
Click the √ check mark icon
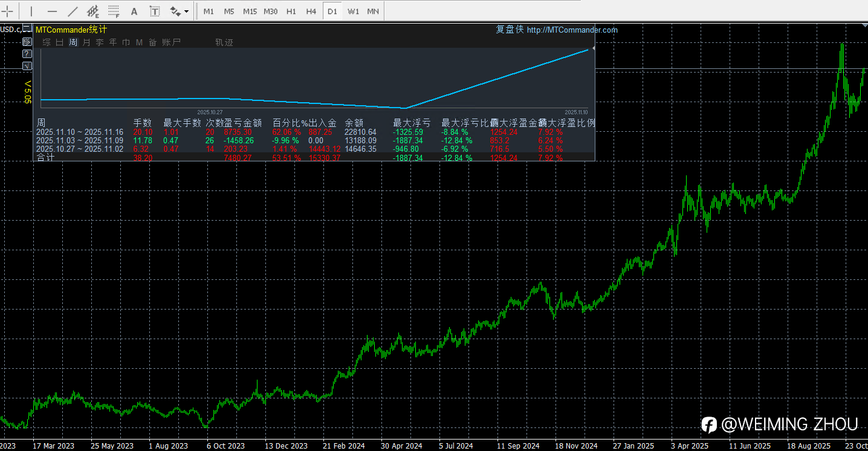27,65
